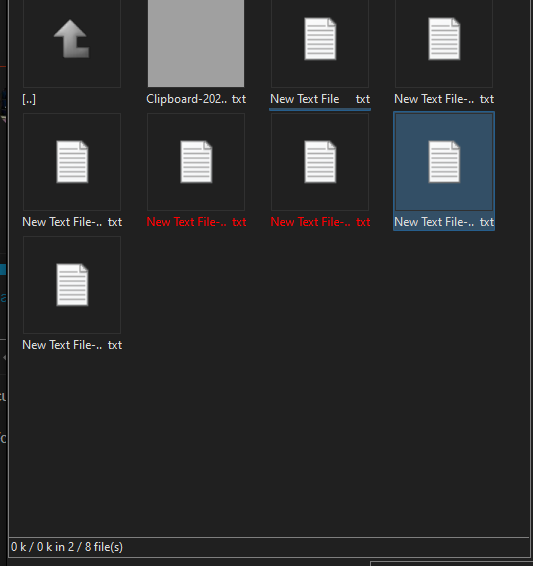The image size is (533, 566).
Task: Click document icon above second red-labeled file
Action: (x=320, y=162)
